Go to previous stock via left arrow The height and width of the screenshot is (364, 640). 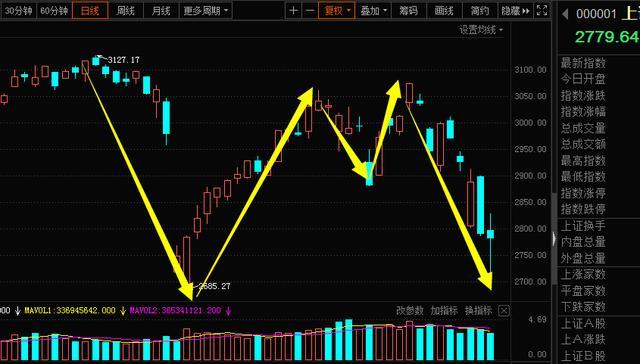[565, 14]
